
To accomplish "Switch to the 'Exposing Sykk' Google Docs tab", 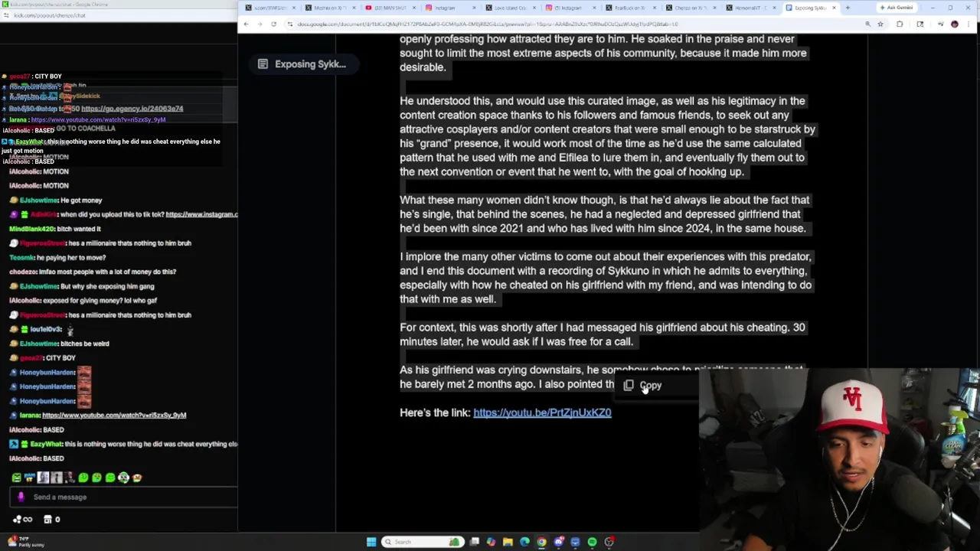I will (810, 8).
